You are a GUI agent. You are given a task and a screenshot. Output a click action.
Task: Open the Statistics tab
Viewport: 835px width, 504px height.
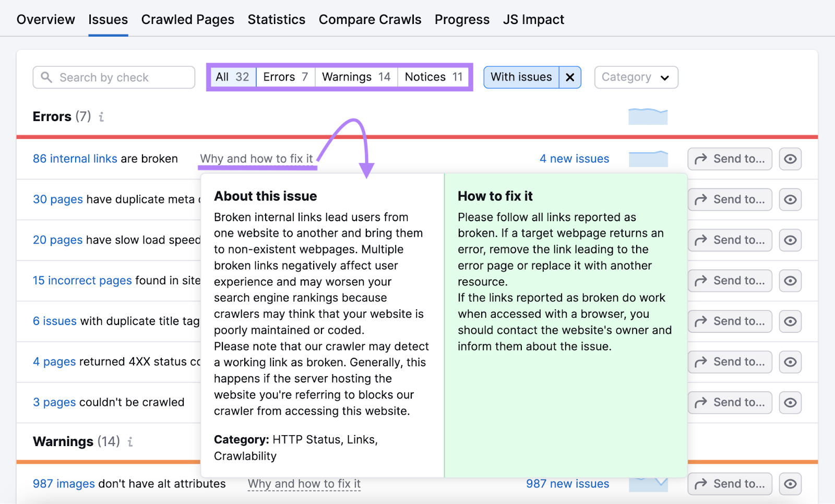pos(277,19)
